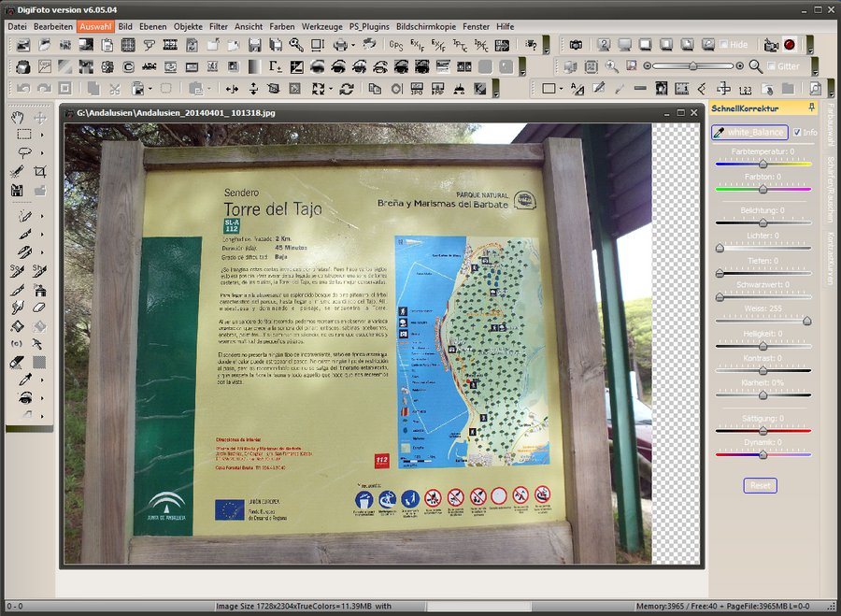
Task: Open the print icon dropdown arrow
Action: point(354,45)
